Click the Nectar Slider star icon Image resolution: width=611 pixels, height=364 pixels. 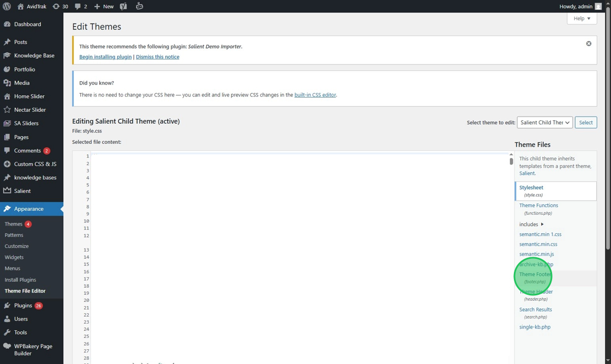click(7, 110)
